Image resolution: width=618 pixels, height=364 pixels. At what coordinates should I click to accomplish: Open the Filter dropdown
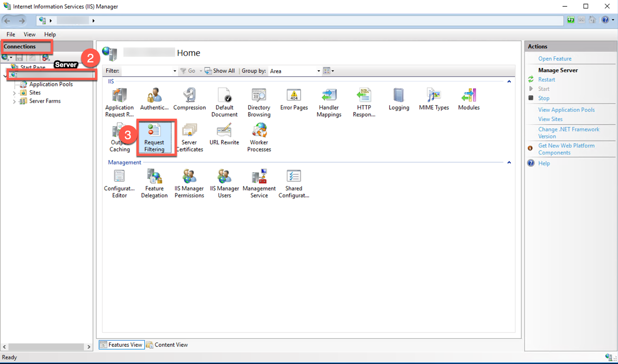click(x=175, y=71)
